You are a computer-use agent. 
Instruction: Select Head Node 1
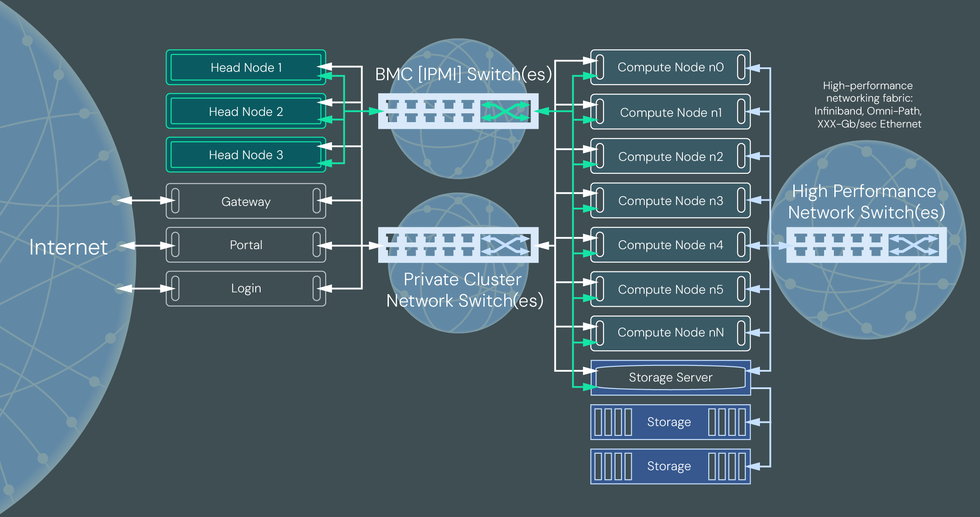(245, 67)
